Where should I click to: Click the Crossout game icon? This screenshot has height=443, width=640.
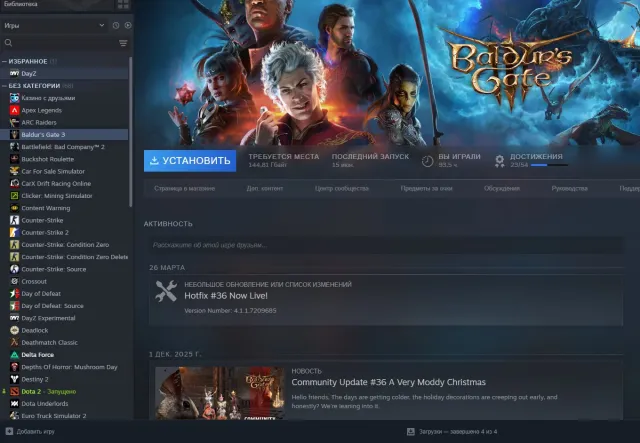click(14, 281)
